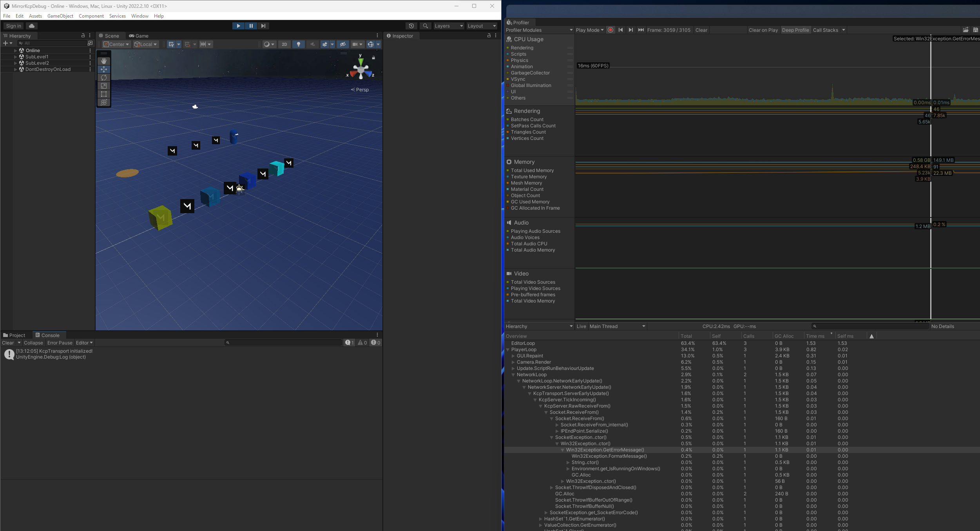Click the Pause button in the Unity toolbar
Image resolution: width=980 pixels, height=531 pixels.
pos(251,26)
